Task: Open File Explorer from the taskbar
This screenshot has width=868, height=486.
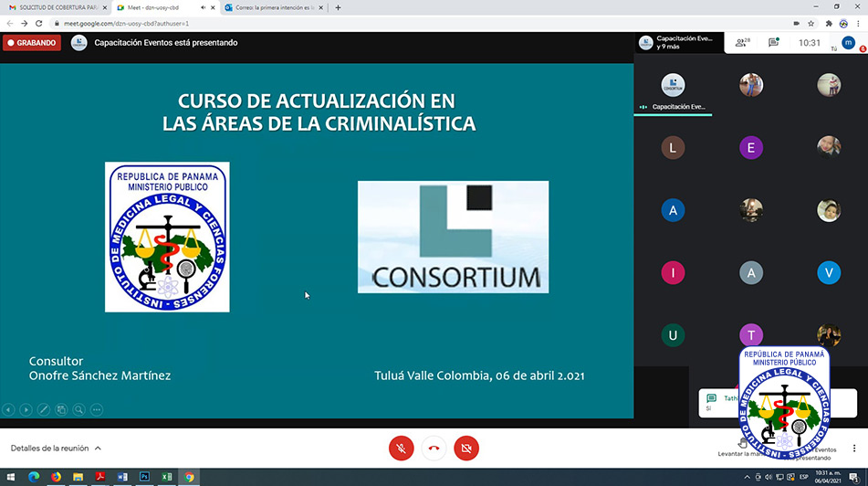Action: [78, 477]
